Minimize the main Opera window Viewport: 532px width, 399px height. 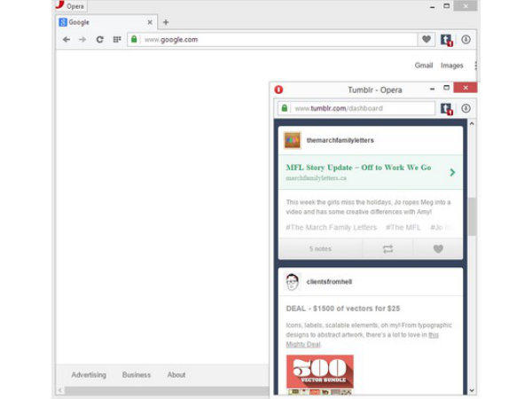[432, 7]
